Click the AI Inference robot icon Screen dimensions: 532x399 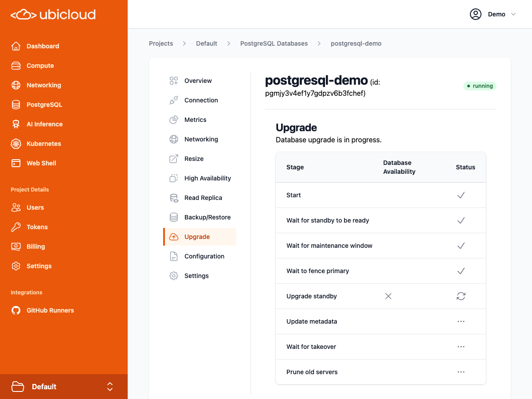[x=16, y=124]
